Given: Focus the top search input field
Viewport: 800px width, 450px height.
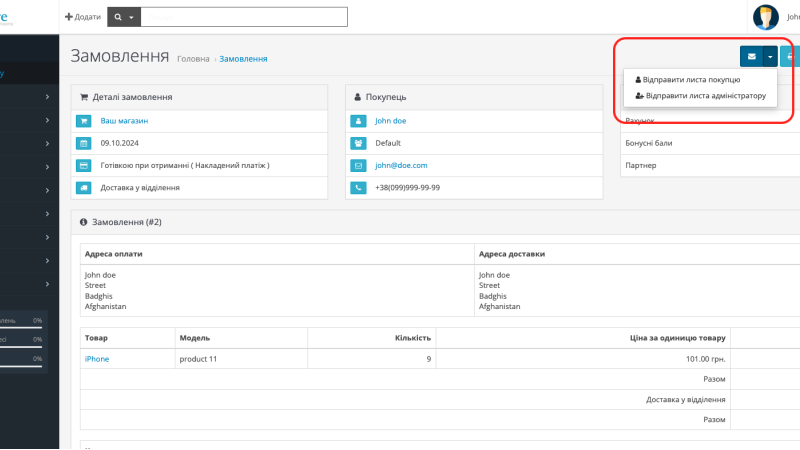Looking at the screenshot, I should click(244, 17).
